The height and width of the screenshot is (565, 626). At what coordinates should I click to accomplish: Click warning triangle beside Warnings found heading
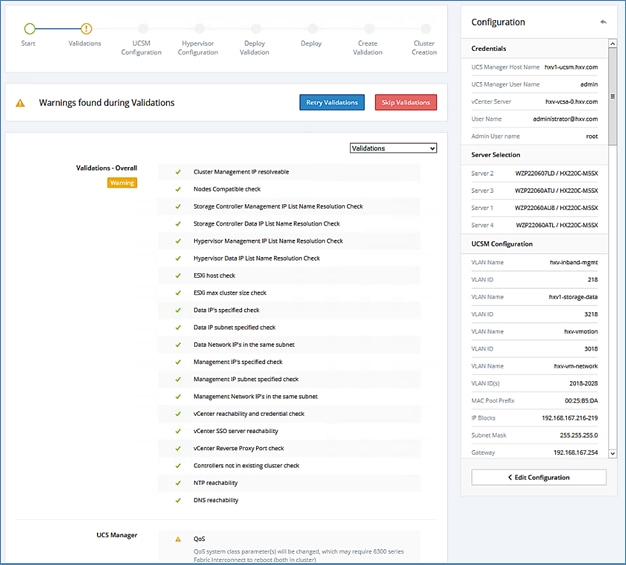[20, 103]
